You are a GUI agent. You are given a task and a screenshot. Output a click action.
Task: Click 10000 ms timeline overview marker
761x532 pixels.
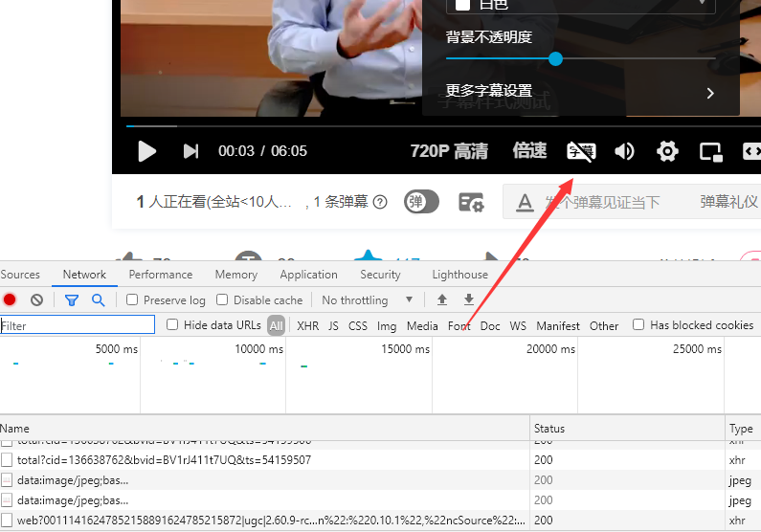[259, 348]
